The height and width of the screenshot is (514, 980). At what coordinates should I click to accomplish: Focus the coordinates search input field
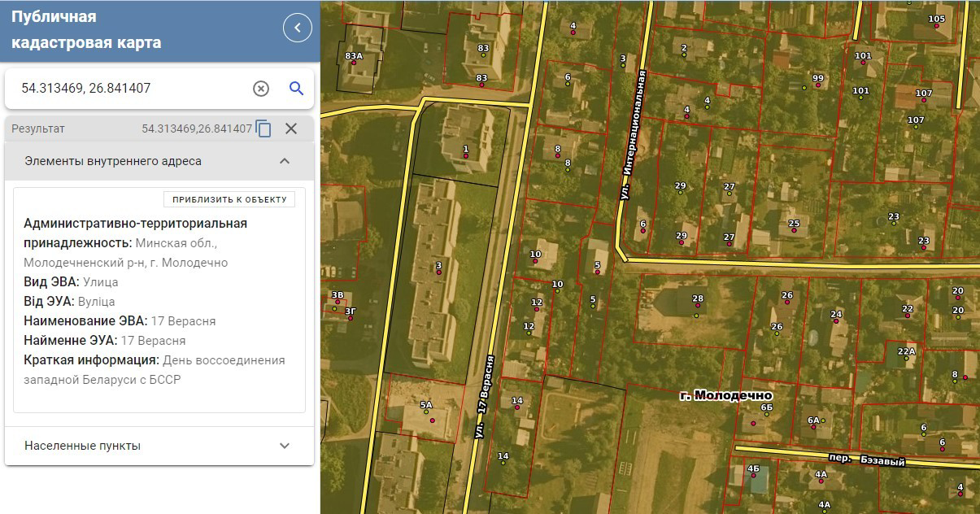(x=130, y=89)
